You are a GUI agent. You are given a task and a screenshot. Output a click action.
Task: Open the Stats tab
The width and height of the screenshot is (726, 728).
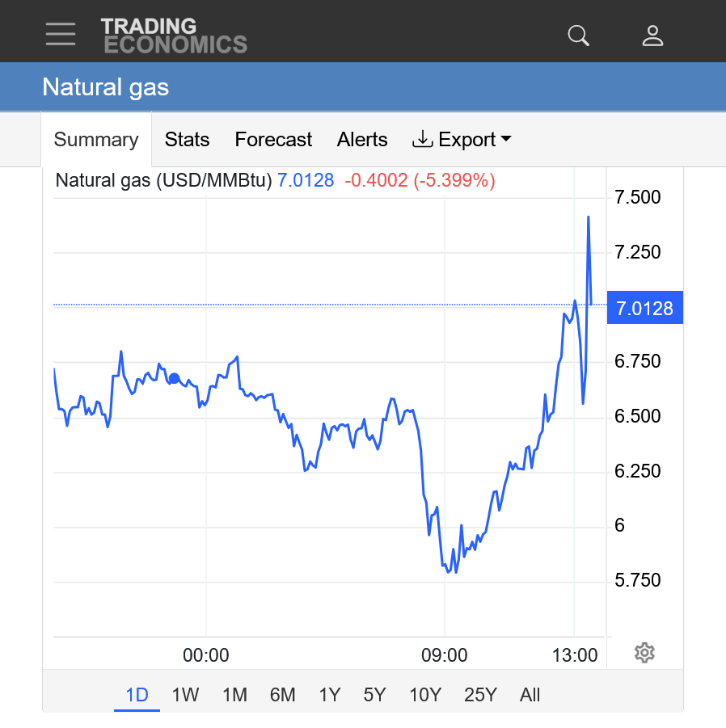187,140
